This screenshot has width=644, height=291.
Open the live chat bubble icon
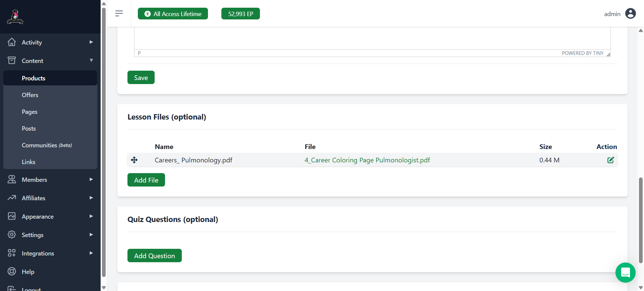click(625, 273)
